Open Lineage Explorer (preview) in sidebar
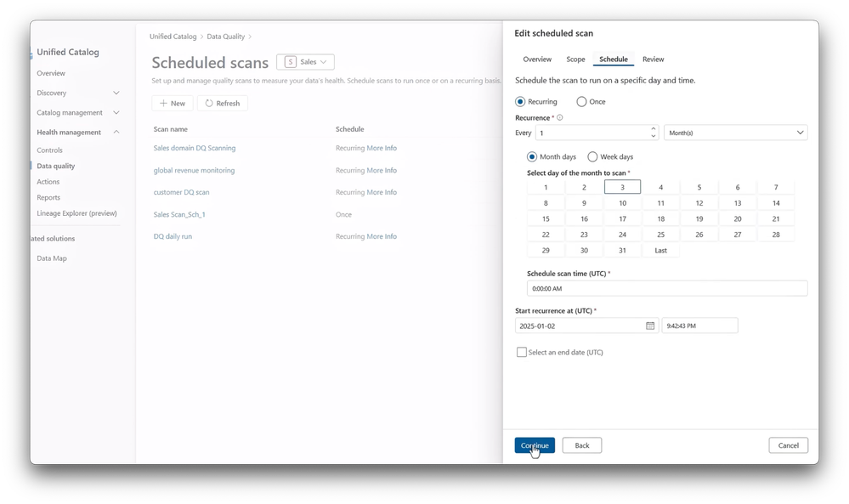Viewport: 849px width, 504px height. tap(76, 213)
